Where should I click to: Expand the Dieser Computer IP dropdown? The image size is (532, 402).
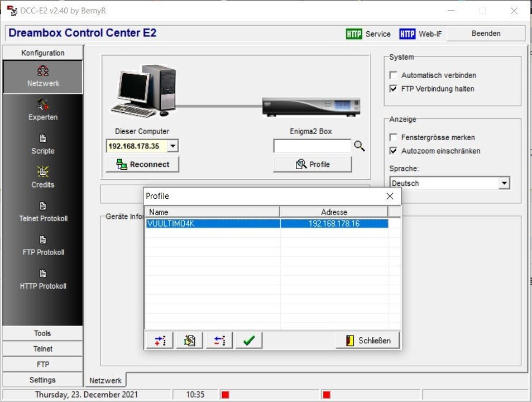coord(172,146)
